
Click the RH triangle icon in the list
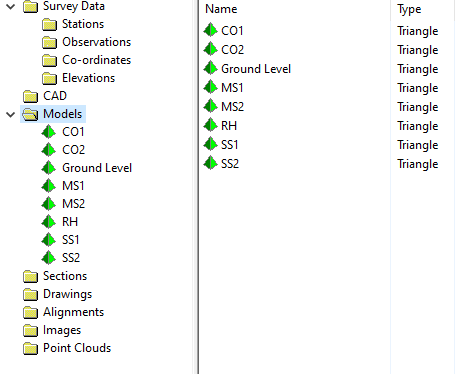pyautogui.click(x=211, y=125)
